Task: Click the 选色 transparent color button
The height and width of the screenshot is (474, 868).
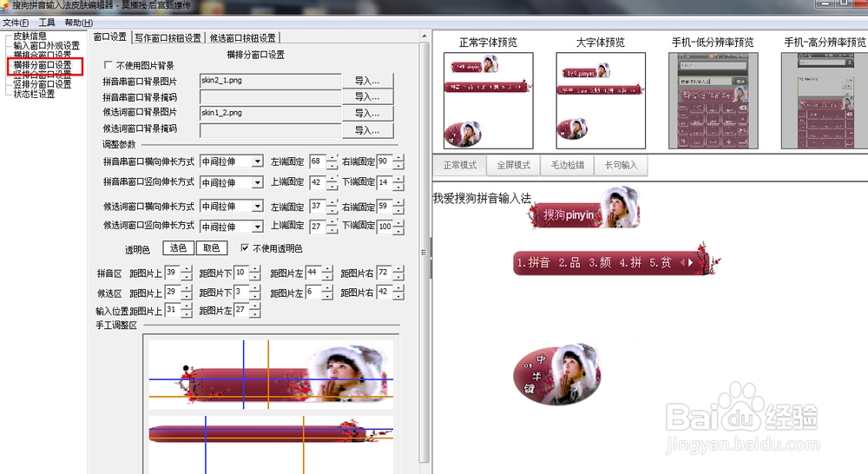Action: (178, 248)
